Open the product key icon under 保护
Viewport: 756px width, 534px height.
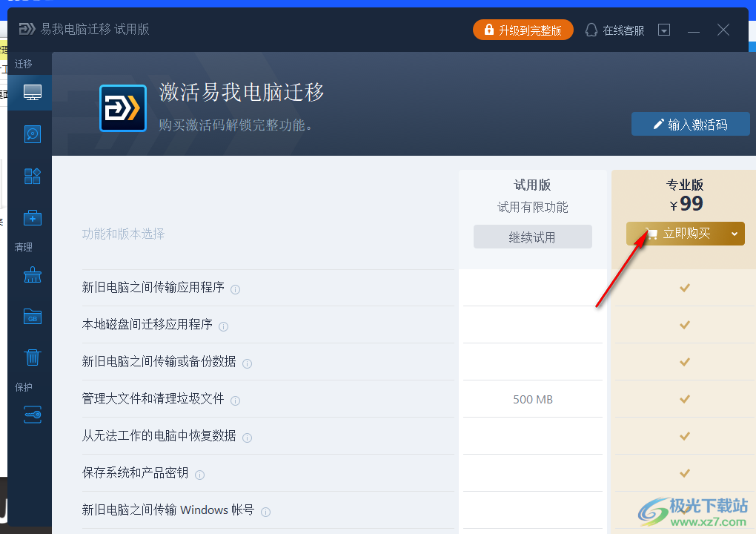click(32, 415)
